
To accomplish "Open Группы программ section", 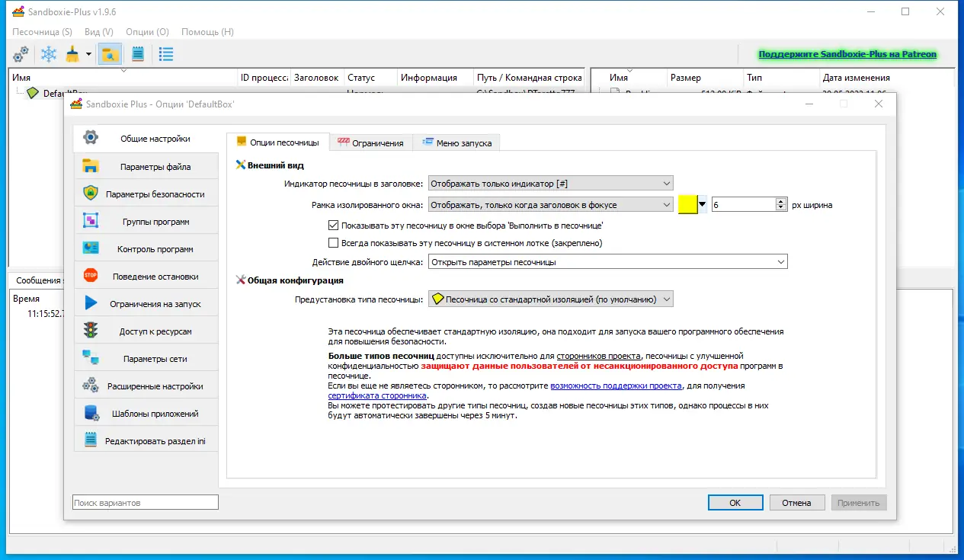I will click(146, 221).
